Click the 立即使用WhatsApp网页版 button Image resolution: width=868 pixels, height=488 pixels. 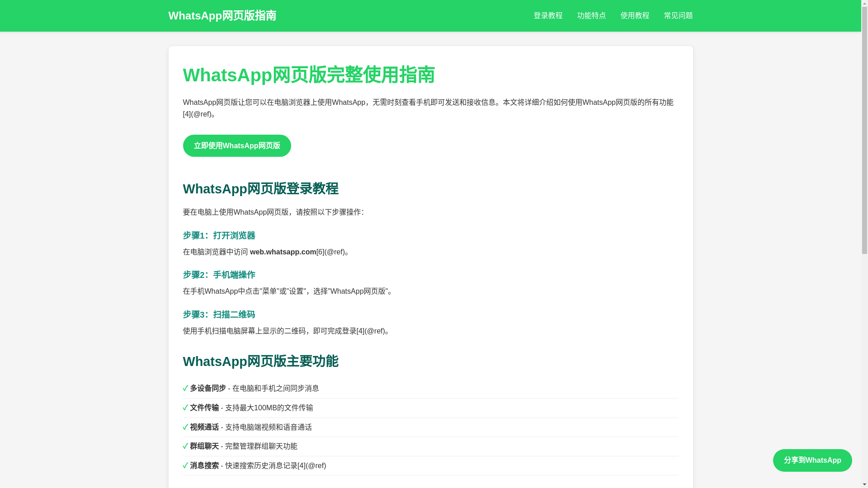tap(237, 146)
